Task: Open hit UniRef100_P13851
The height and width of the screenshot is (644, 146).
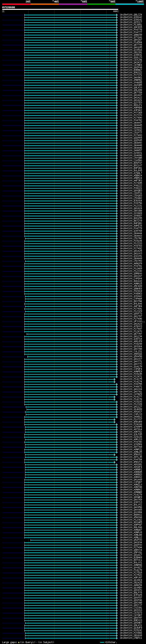Action: point(131,25)
